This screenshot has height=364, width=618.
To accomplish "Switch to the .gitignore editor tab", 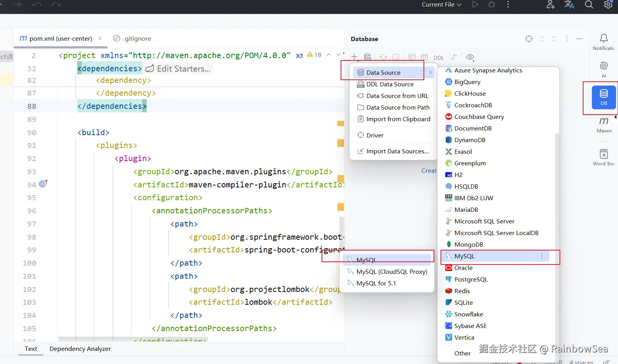I will tap(137, 39).
